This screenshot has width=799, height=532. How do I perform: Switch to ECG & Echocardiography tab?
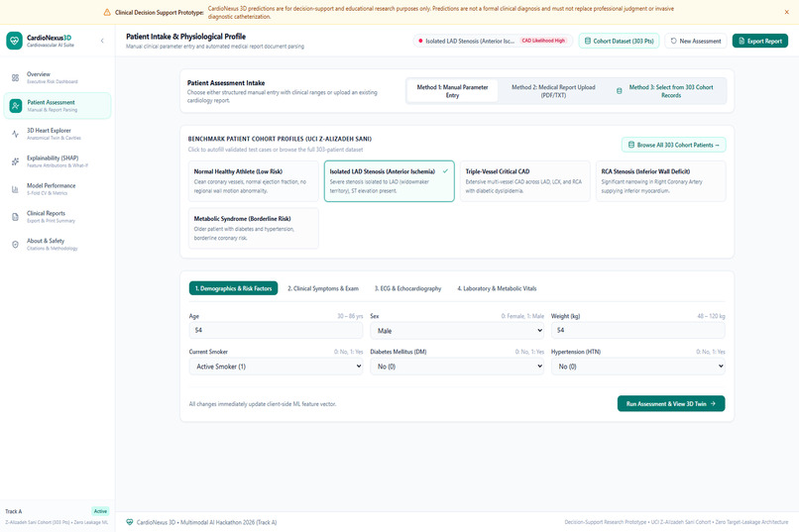tap(408, 288)
